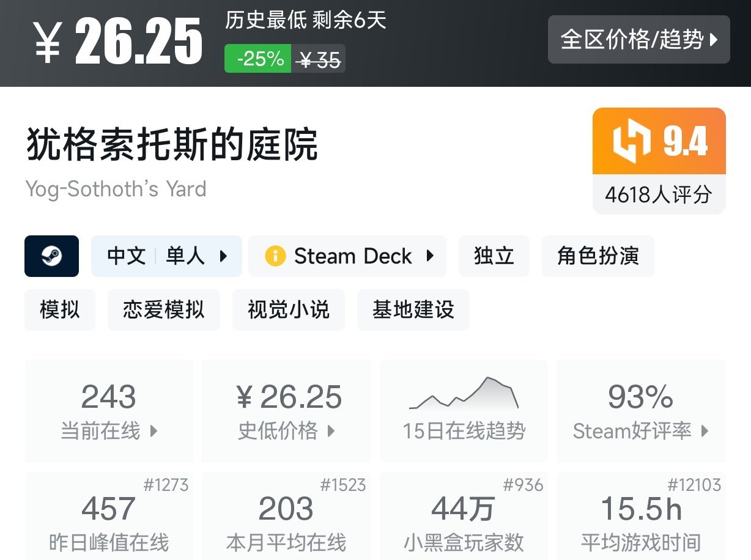Screen dimensions: 751x560
Task: Open the 9.4 Heybox score badge
Action: click(x=659, y=141)
